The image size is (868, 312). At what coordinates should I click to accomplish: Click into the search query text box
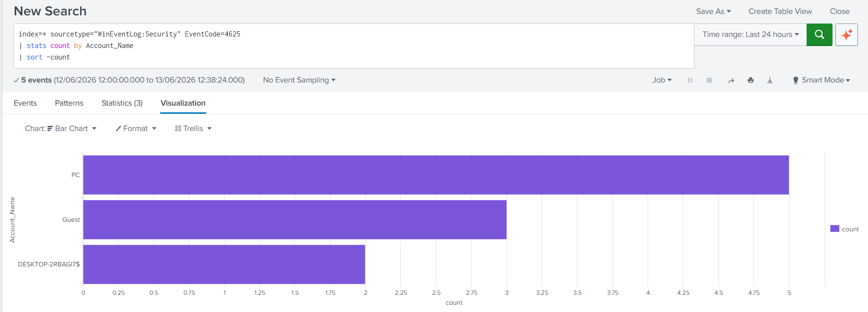[x=354, y=46]
